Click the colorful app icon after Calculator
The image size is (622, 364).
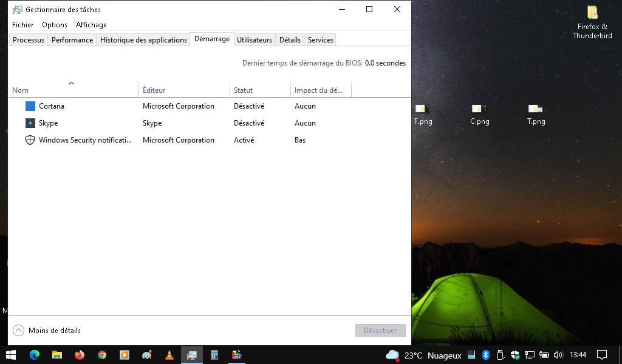click(x=237, y=355)
